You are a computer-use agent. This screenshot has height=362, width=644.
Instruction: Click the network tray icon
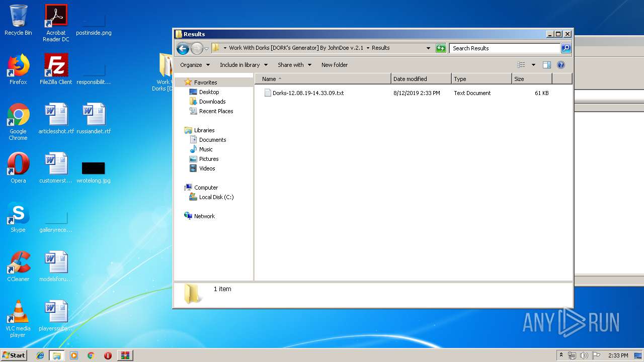572,355
